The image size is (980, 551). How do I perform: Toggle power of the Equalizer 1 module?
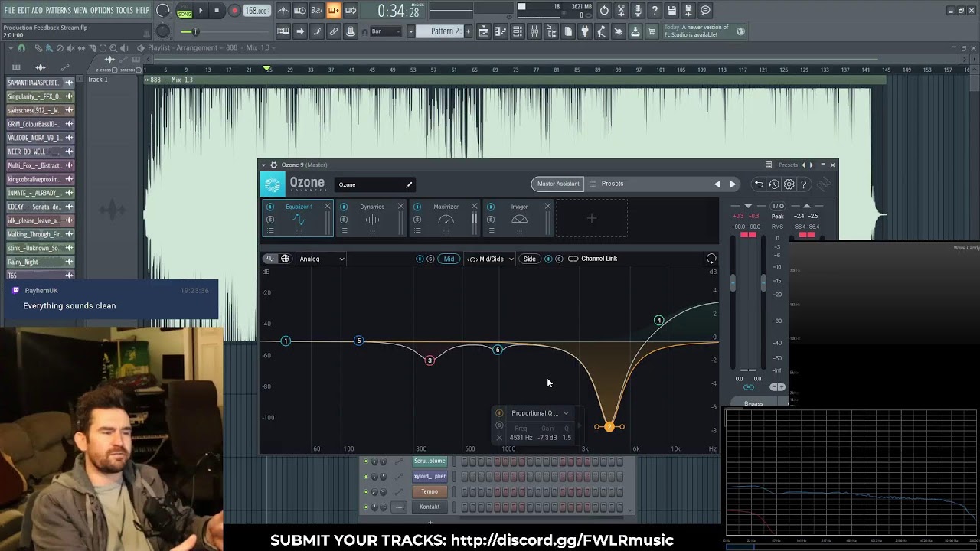pos(270,207)
